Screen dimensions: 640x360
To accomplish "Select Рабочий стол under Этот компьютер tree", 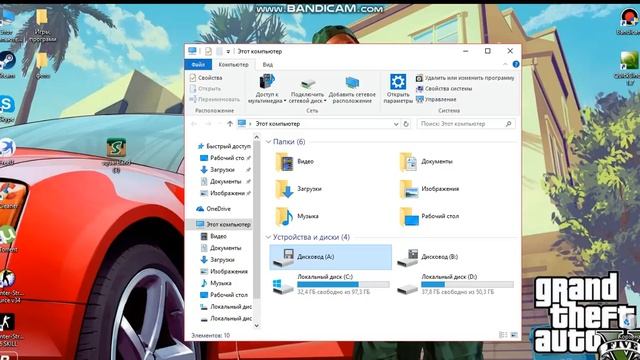I will (224, 295).
